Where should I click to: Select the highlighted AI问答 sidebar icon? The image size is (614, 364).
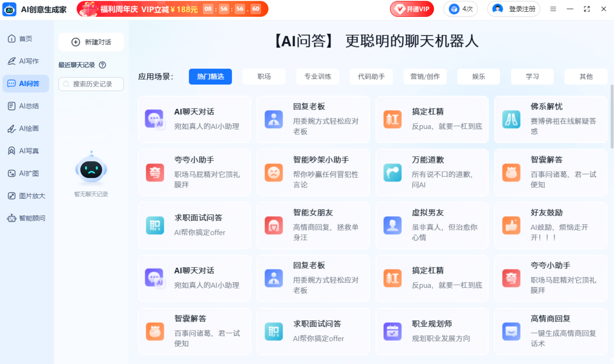(x=26, y=83)
